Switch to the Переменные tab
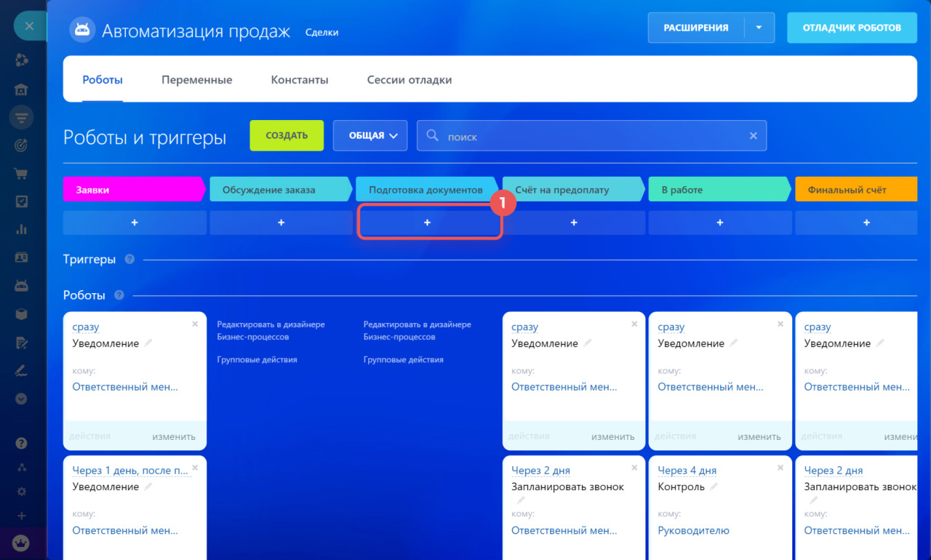This screenshot has height=560, width=931. click(x=196, y=80)
